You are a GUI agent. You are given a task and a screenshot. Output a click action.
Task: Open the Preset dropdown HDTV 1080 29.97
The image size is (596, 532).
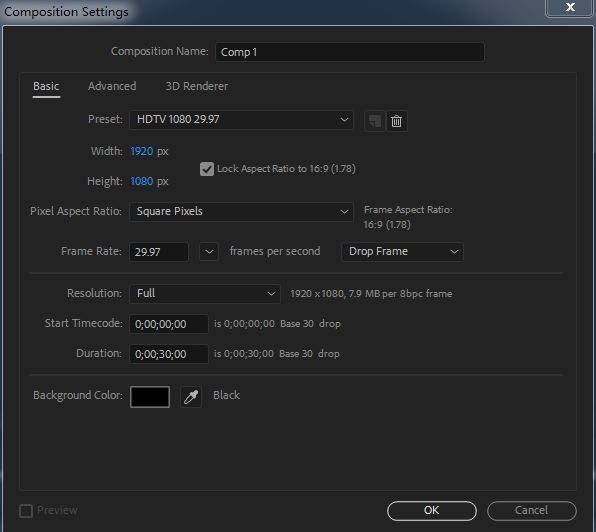tap(241, 120)
